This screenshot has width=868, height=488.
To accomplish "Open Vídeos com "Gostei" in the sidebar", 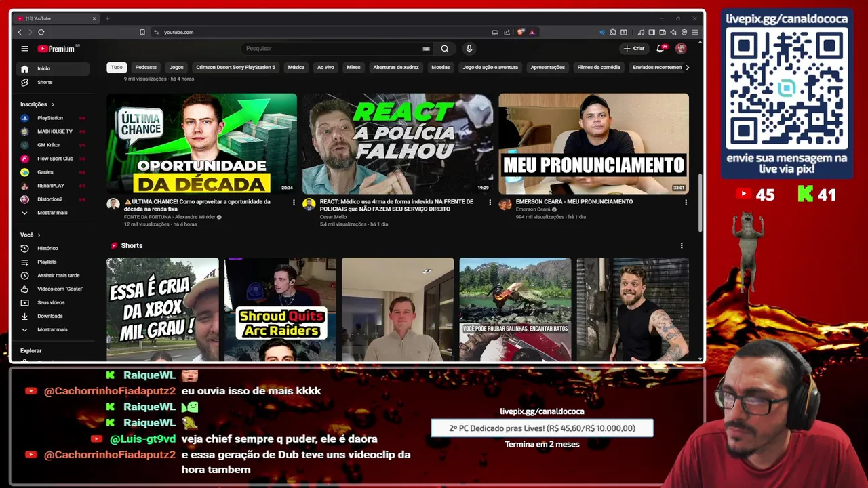I will pos(53,289).
